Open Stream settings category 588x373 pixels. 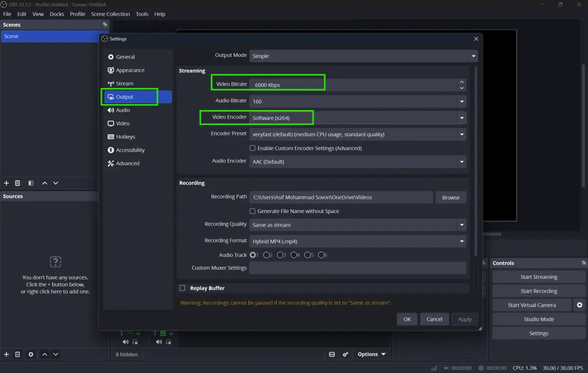pyautogui.click(x=138, y=83)
